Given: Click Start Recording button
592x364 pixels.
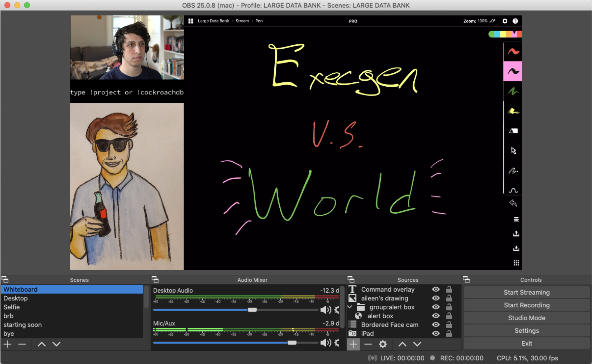Looking at the screenshot, I should [x=527, y=305].
